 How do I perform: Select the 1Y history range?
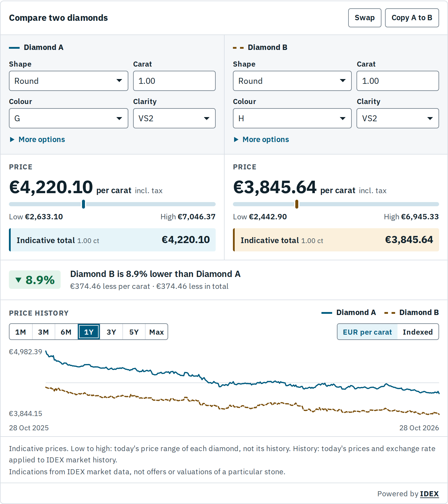[89, 332]
